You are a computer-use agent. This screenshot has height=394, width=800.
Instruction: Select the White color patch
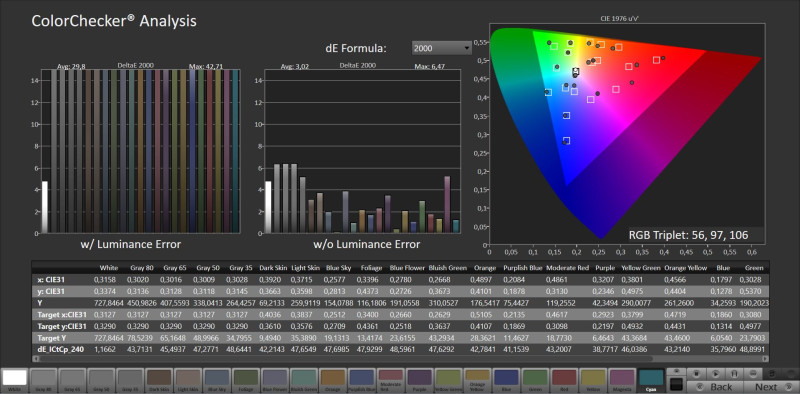[x=15, y=380]
